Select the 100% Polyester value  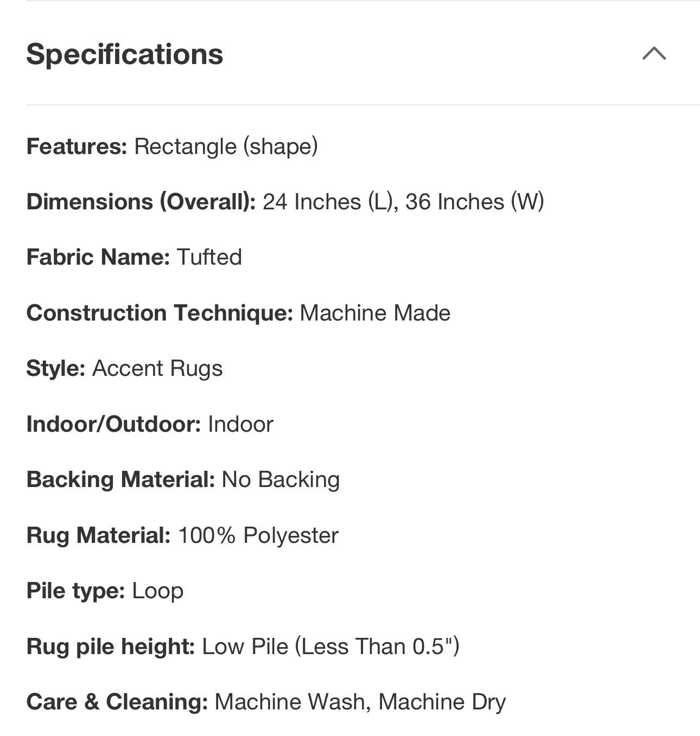pyautogui.click(x=258, y=535)
